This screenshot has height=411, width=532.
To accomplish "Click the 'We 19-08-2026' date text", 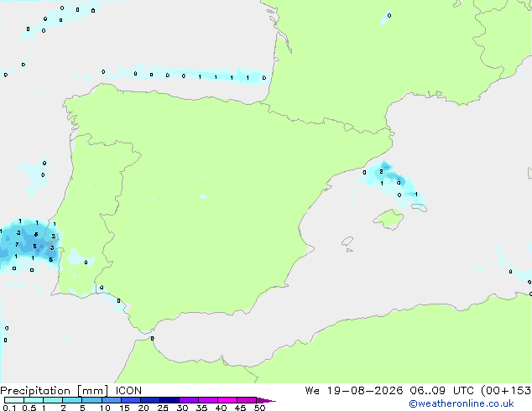I will (x=354, y=391).
